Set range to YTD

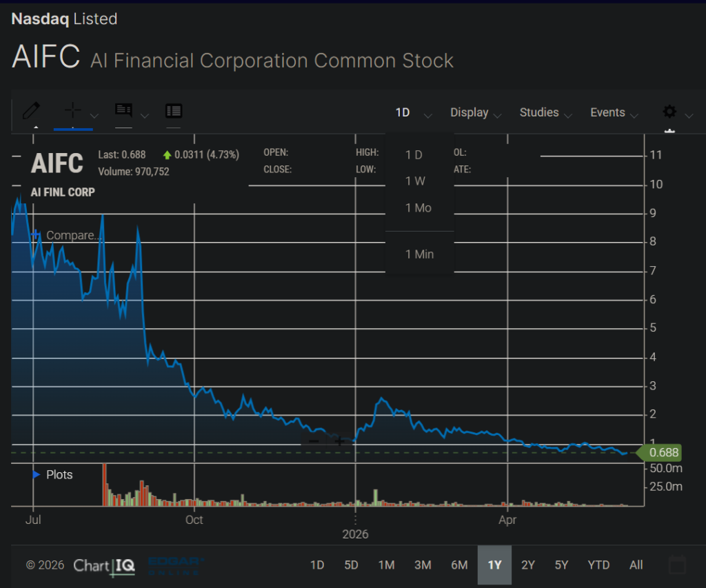pyautogui.click(x=598, y=565)
